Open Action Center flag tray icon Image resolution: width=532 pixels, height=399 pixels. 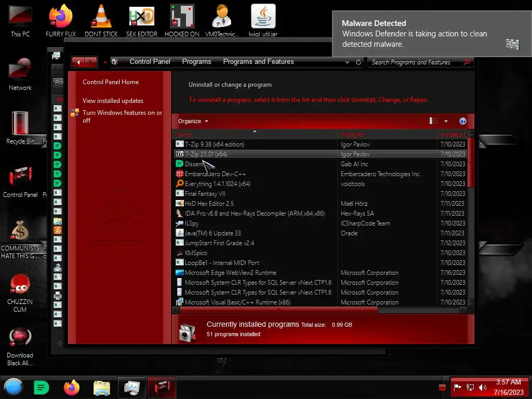tap(458, 388)
